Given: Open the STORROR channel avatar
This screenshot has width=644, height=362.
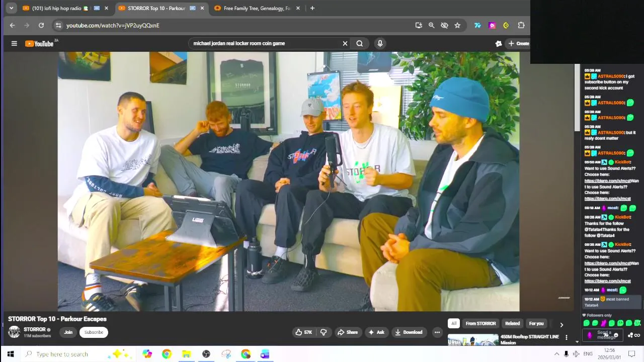Looking at the screenshot, I should tap(14, 332).
